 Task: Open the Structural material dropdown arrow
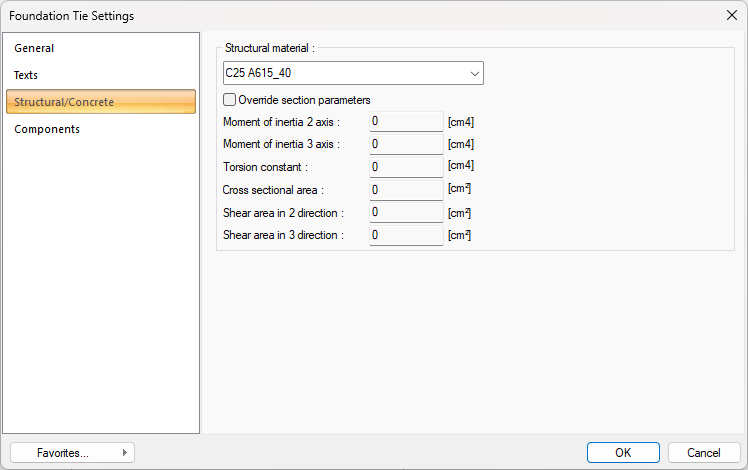point(473,73)
